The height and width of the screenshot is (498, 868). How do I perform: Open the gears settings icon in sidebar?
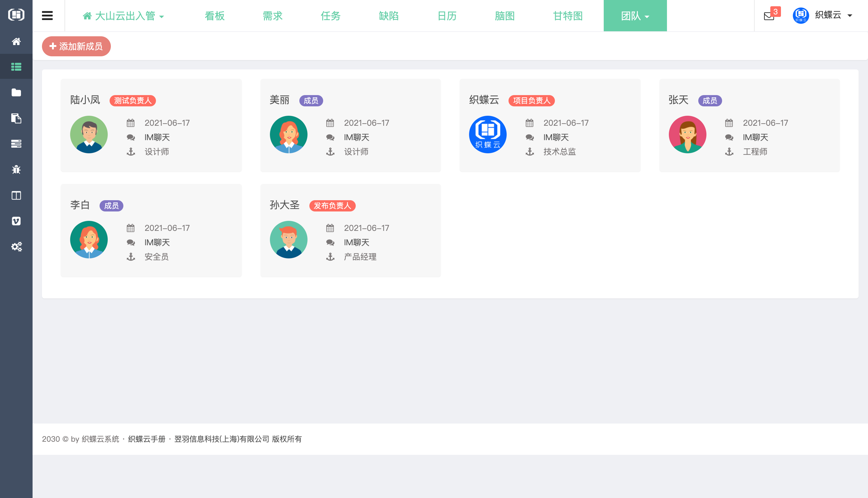[x=16, y=246]
